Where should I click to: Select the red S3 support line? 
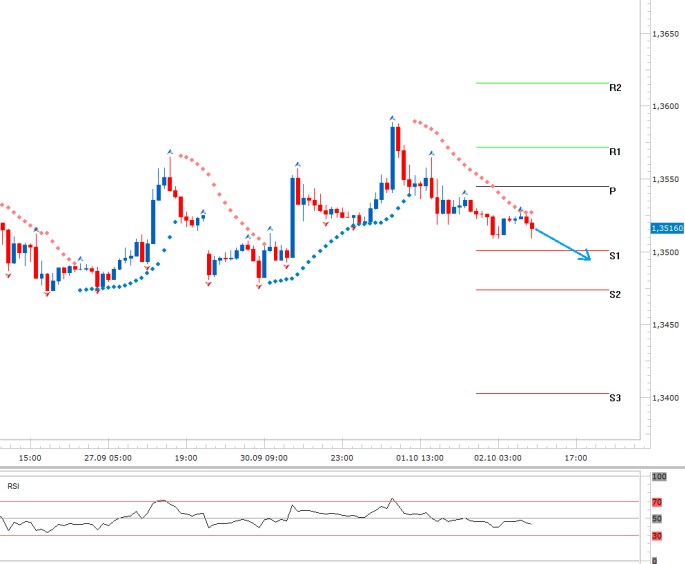click(x=542, y=393)
